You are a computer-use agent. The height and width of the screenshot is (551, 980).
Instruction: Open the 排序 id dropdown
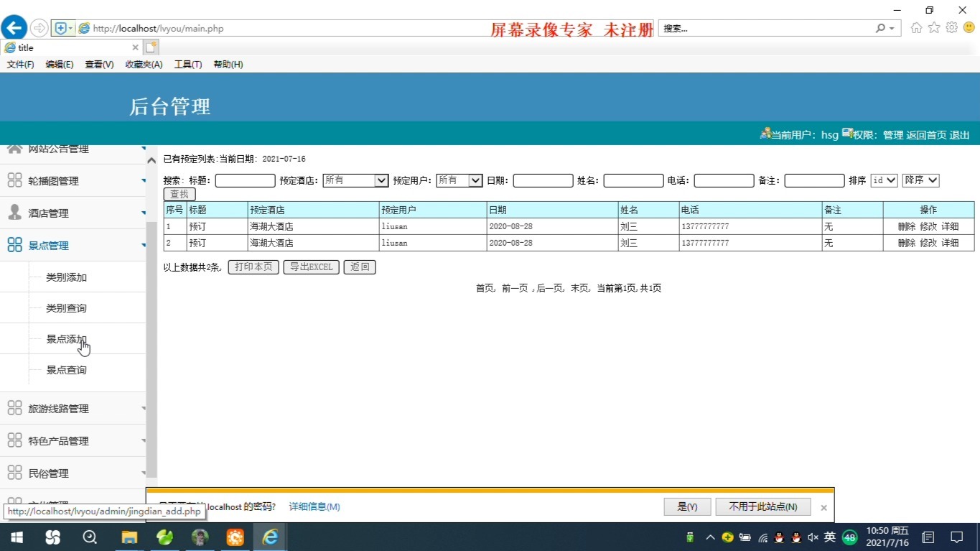tap(884, 180)
